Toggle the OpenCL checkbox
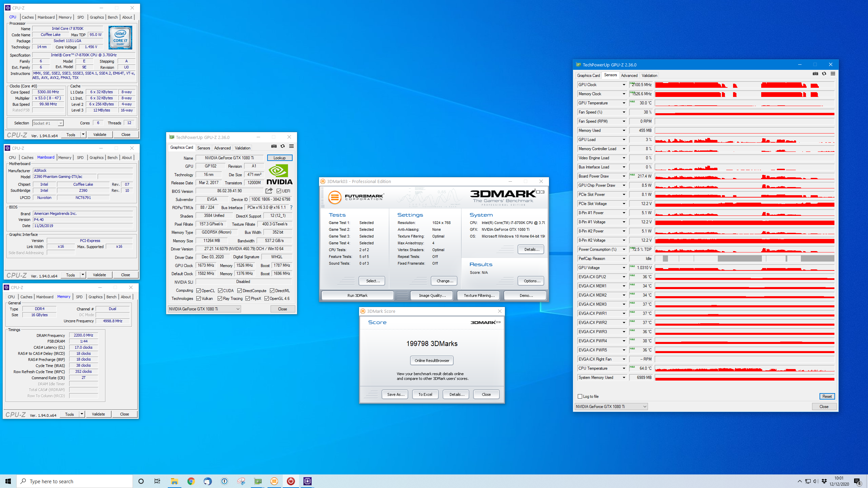868x488 pixels. [199, 291]
